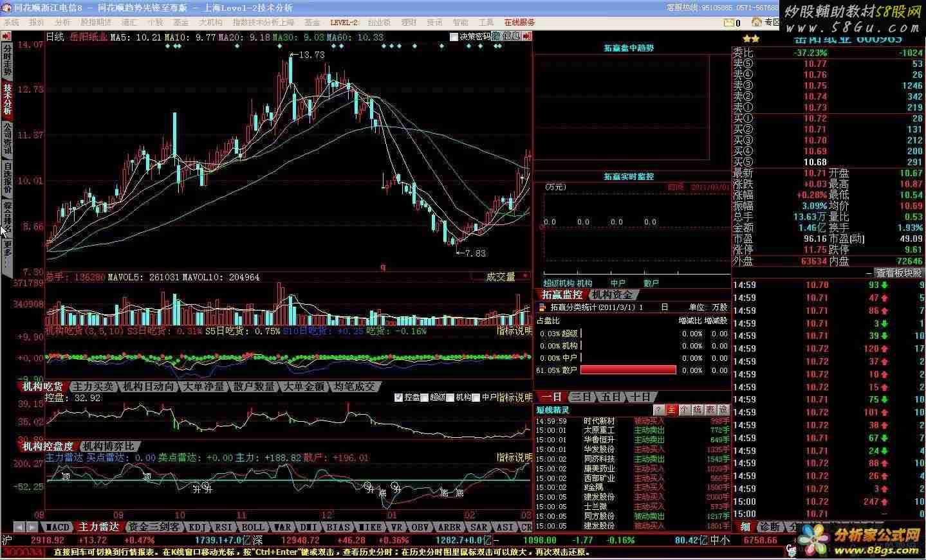Select the 技术分析 side tab
The width and height of the screenshot is (926, 560).
pos(7,99)
